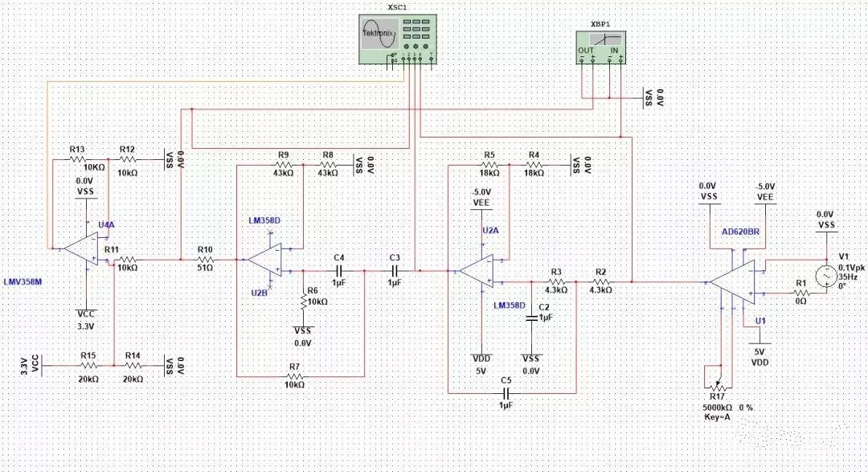The width and height of the screenshot is (868, 472).
Task: Click the VSS terminal above source V1
Action: click(x=825, y=220)
